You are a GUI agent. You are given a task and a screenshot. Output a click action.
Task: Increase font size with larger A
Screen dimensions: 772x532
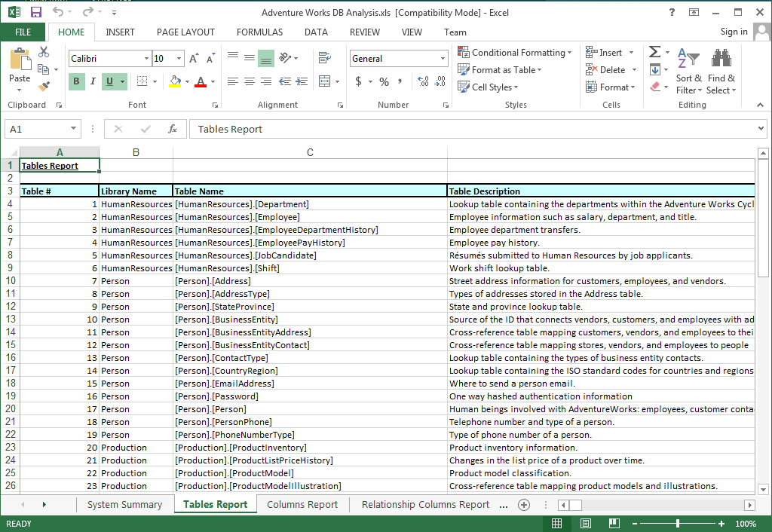coord(194,59)
